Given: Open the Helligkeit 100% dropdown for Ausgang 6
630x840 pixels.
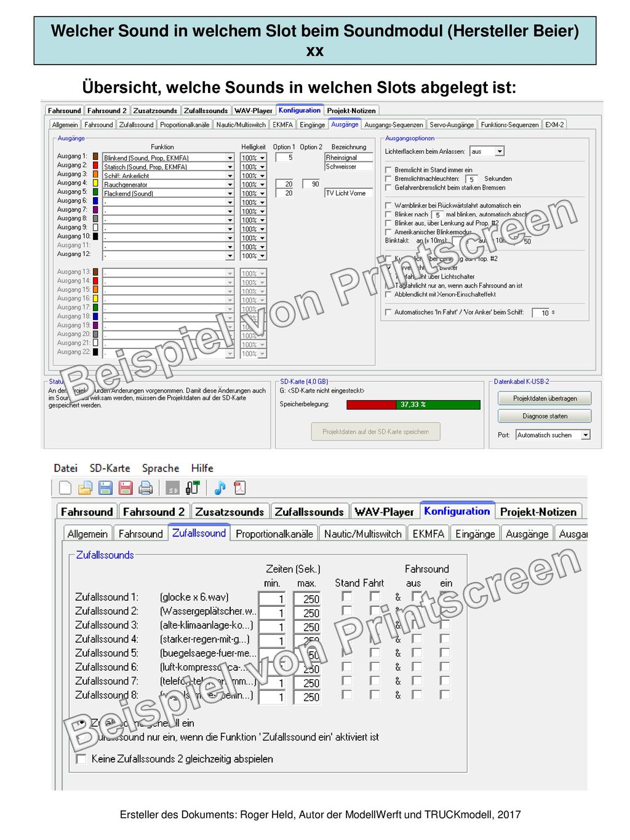Looking at the screenshot, I should click(x=262, y=202).
